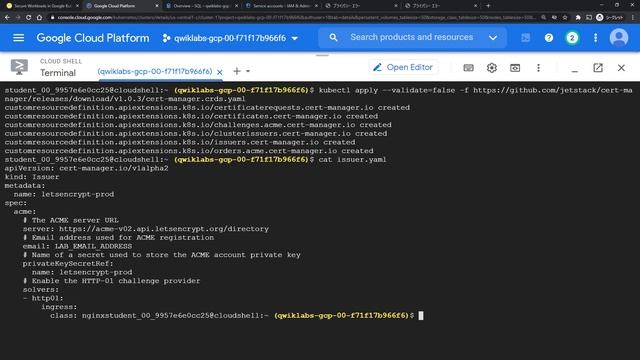640x360 pixels.
Task: Click the search magnifier icon in the header
Action: click(333, 38)
